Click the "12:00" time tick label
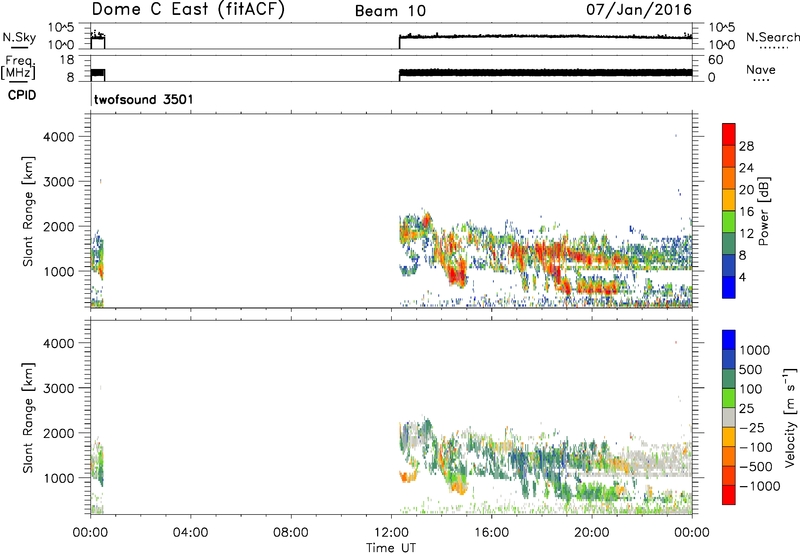 (x=391, y=533)
